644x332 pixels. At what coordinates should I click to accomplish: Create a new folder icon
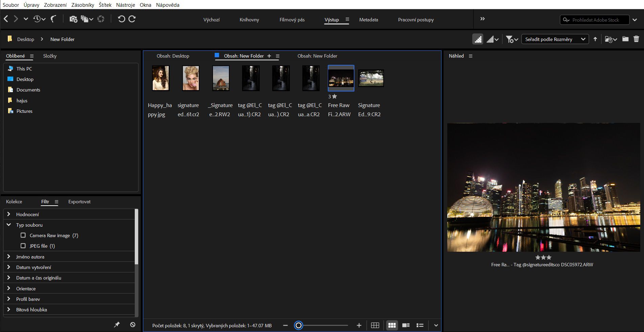(625, 39)
